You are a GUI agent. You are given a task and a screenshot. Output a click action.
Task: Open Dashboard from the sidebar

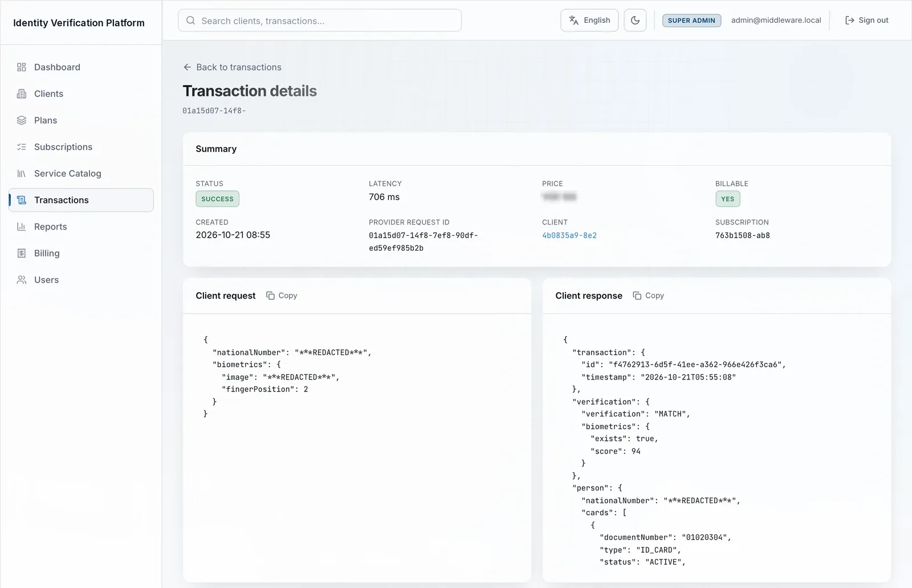pos(81,67)
